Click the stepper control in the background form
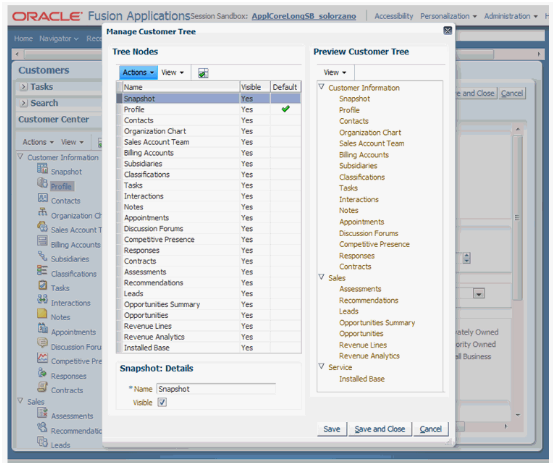This screenshot has height=465, width=555. coord(467,258)
